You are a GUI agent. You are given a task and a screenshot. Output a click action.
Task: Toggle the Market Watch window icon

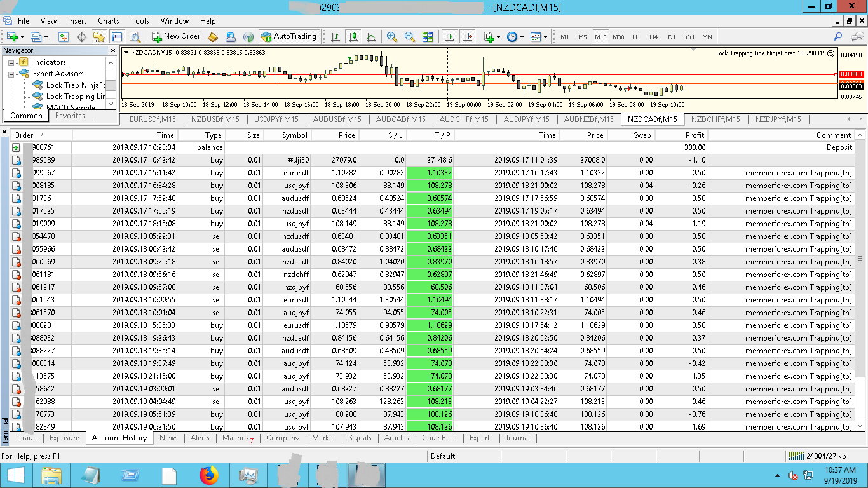click(64, 37)
